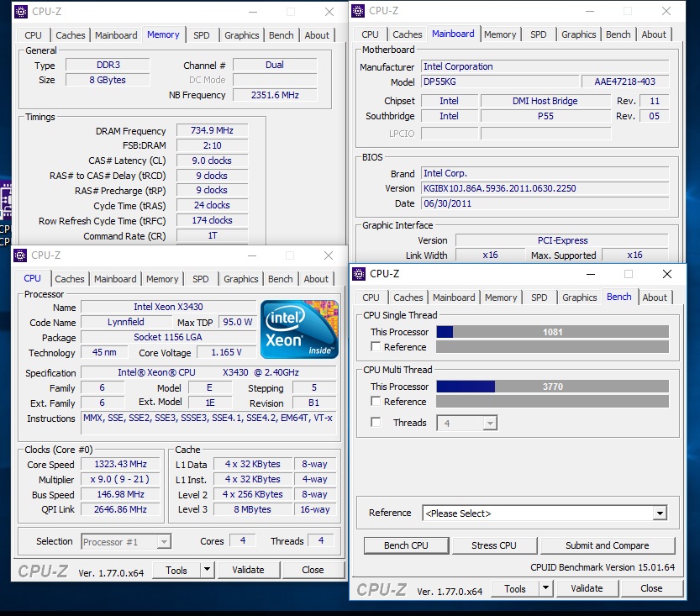Click Bus Speed value 146.98 MHz
Screen dimensions: 700x616
click(120, 494)
